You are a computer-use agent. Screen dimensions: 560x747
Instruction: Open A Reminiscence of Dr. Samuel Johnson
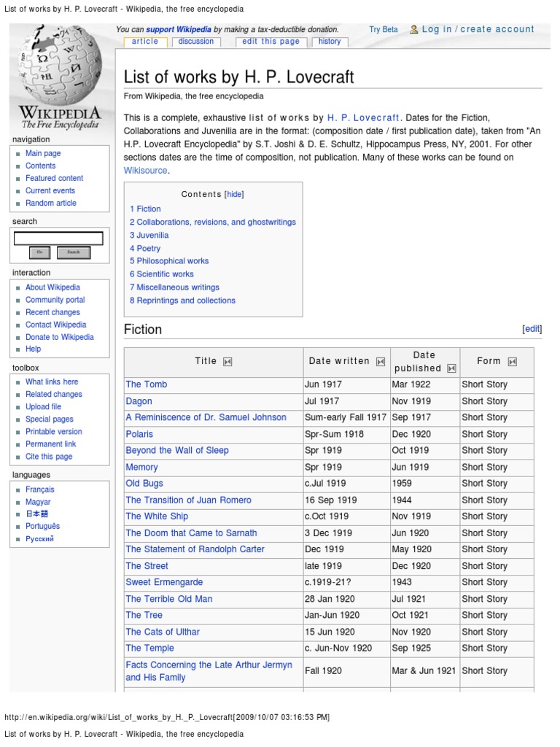tap(206, 417)
